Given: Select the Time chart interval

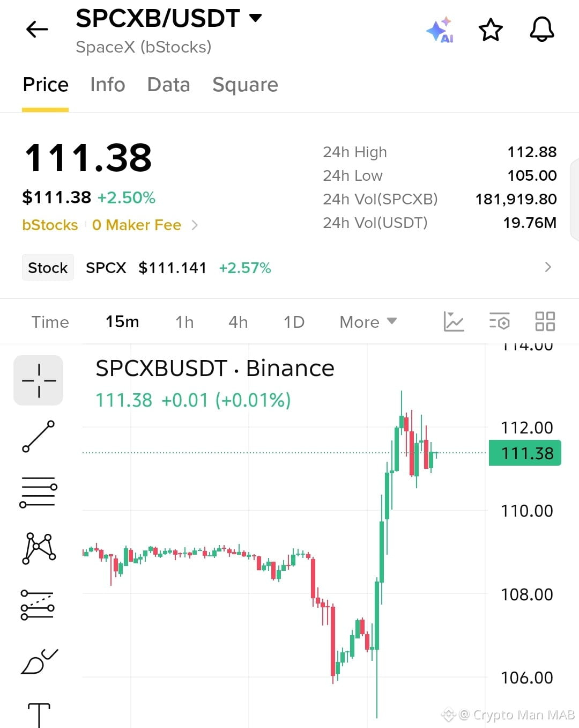Looking at the screenshot, I should pyautogui.click(x=50, y=322).
